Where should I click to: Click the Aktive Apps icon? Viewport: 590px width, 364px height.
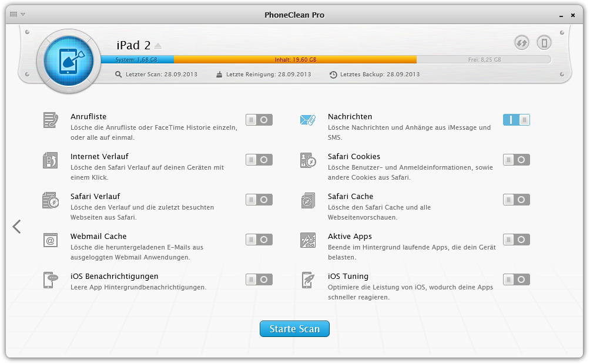point(308,240)
